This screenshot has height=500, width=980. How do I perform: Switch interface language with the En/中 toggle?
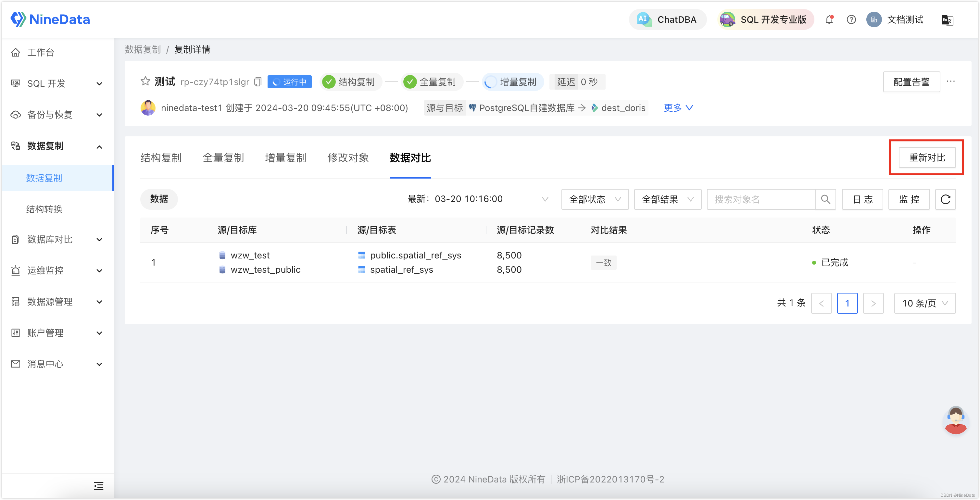[x=947, y=20]
